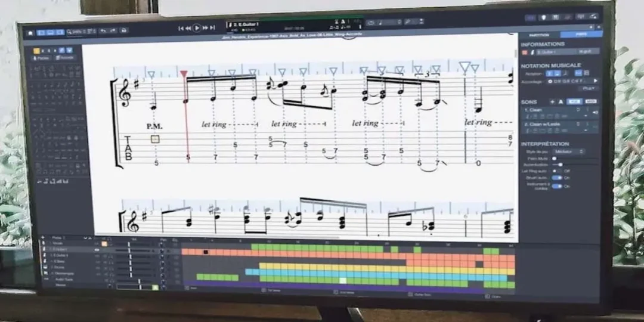This screenshot has width=644, height=322.
Task: Open the home screen icon
Action: tap(30, 33)
